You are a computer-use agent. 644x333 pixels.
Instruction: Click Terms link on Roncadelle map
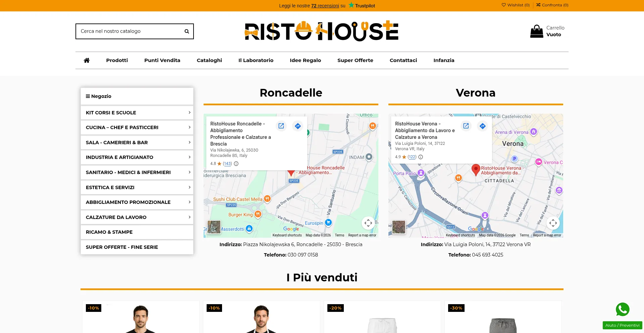339,235
